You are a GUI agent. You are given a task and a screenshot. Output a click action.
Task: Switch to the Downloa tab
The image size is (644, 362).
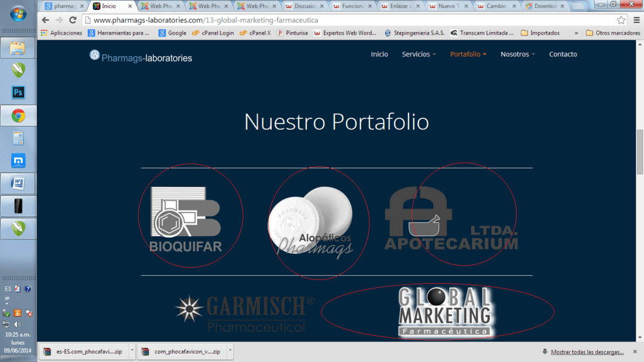tap(544, 6)
